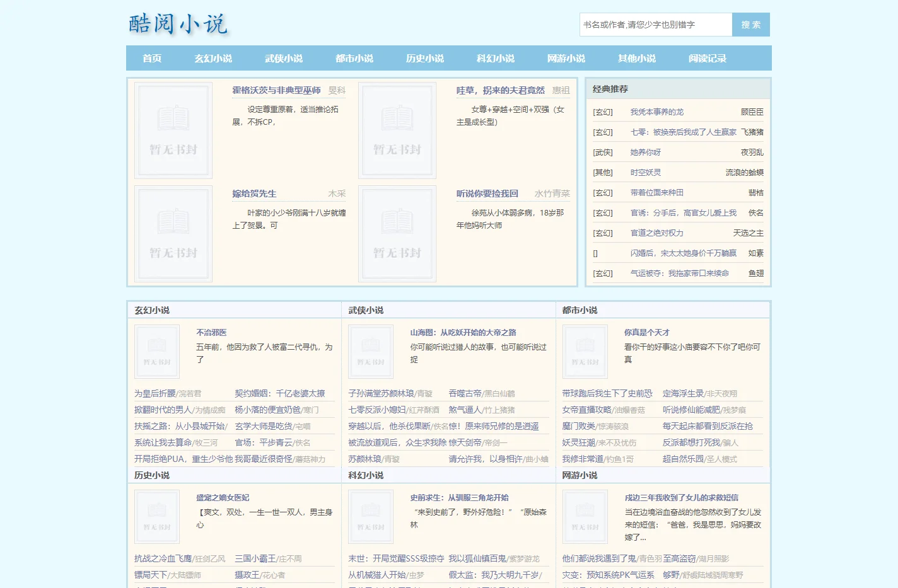Open the 七零反派小媳妇 book link

377,410
